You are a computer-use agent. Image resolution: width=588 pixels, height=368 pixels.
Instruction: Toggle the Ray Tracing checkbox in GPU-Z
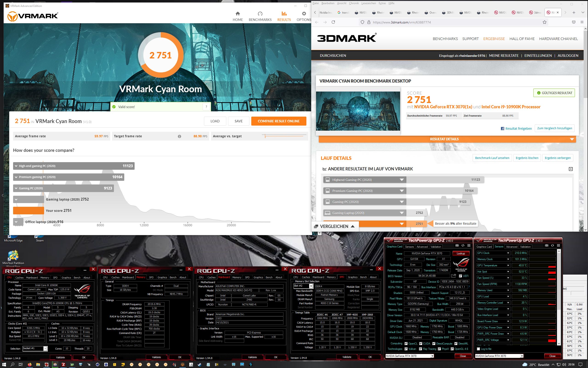coord(421,349)
